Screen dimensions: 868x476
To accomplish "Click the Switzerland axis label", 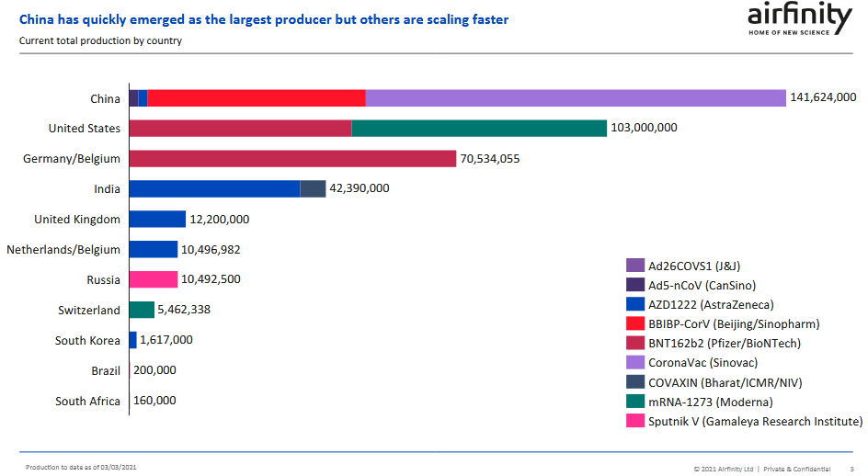I will [89, 310].
